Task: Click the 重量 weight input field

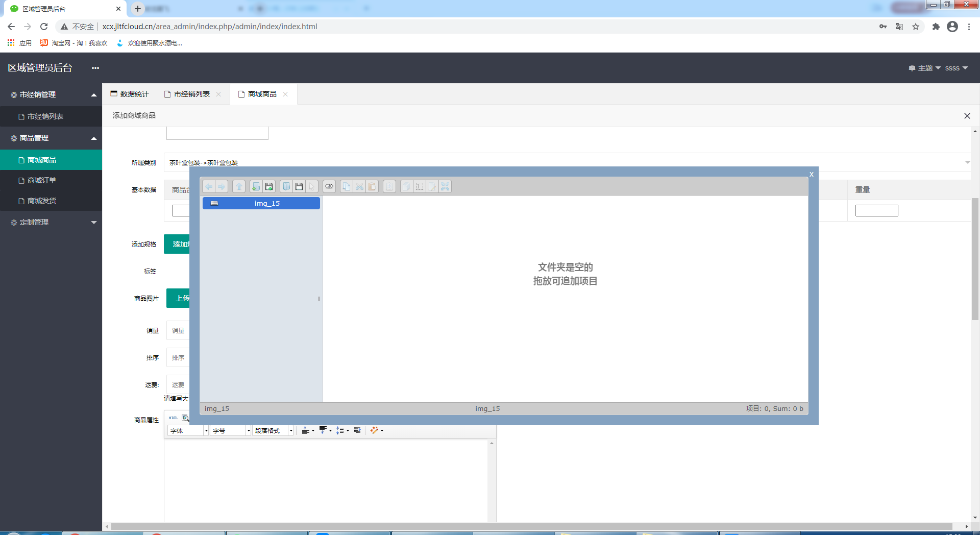Action: pyautogui.click(x=876, y=210)
